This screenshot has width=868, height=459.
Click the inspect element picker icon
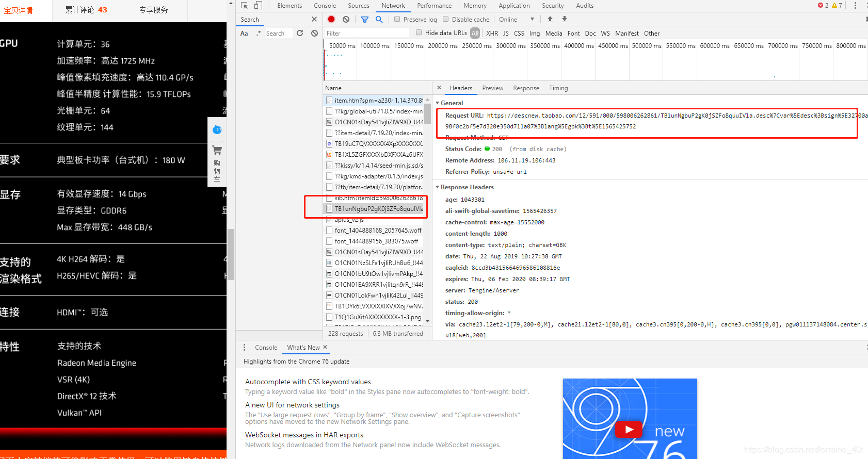pyautogui.click(x=245, y=5)
